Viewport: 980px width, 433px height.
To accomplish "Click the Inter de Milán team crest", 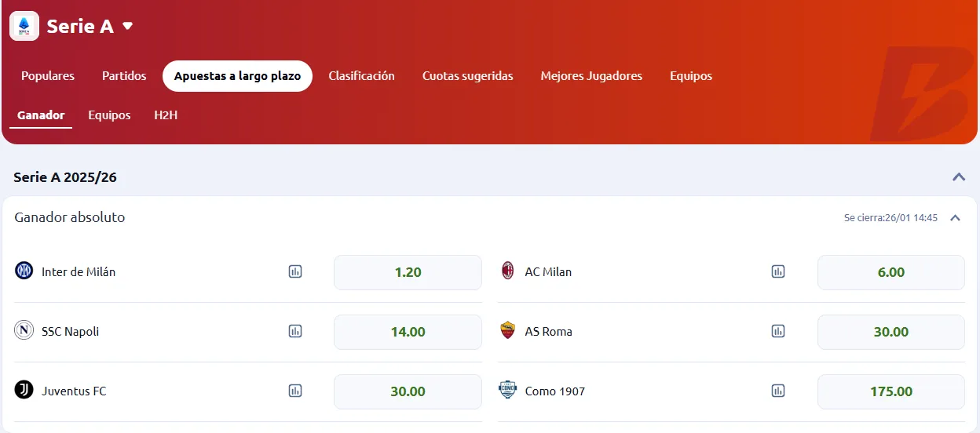I will coord(24,271).
